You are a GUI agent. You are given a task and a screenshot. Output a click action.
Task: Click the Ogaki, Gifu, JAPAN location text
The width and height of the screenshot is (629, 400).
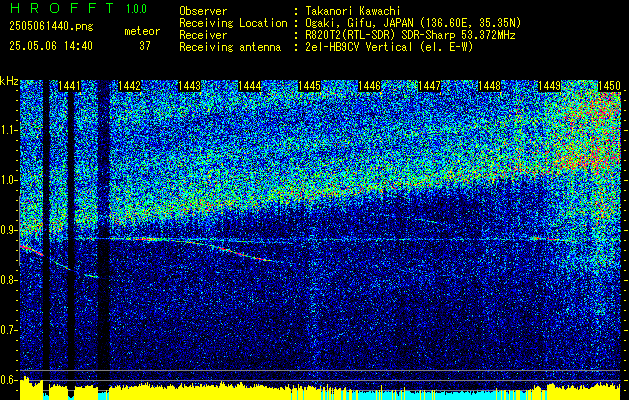[x=413, y=23]
